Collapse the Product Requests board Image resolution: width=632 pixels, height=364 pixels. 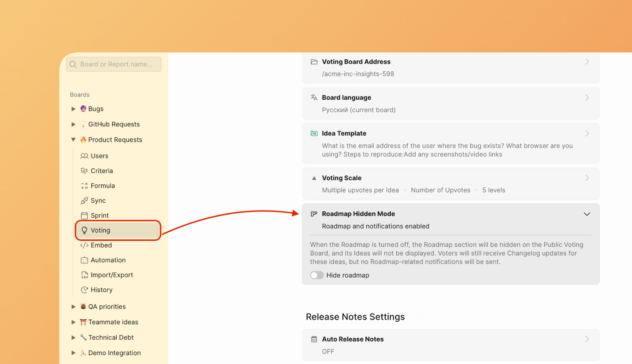74,139
